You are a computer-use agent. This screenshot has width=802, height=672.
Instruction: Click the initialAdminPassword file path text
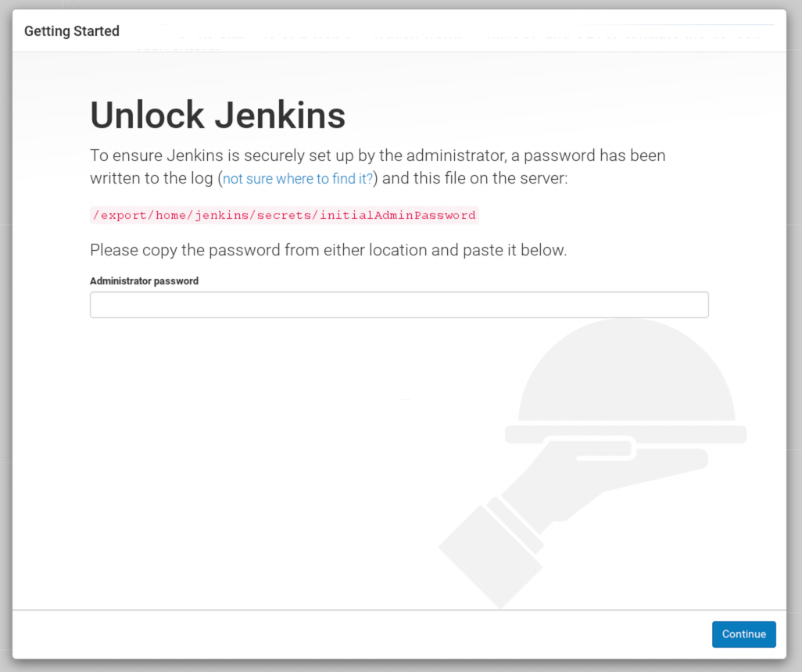[x=284, y=215]
